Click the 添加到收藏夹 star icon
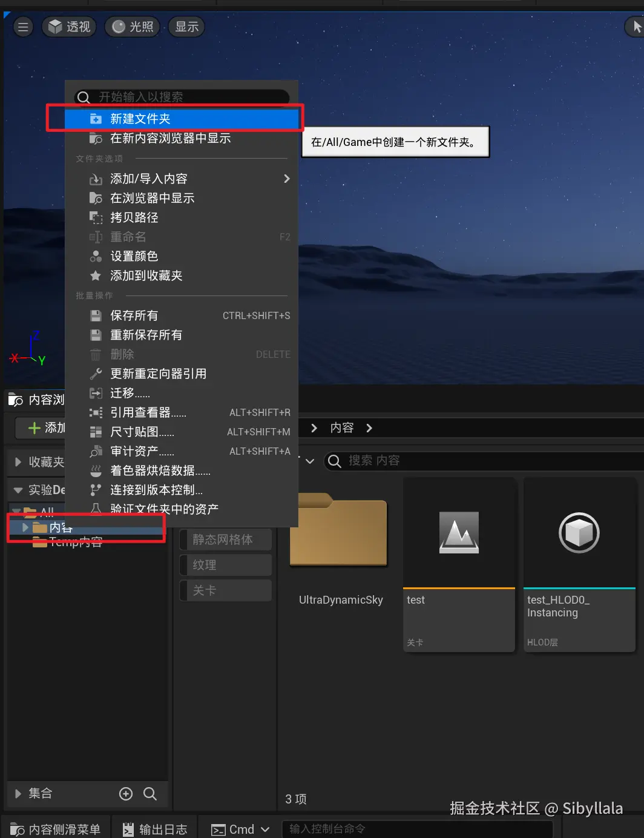644x838 pixels. [x=96, y=275]
